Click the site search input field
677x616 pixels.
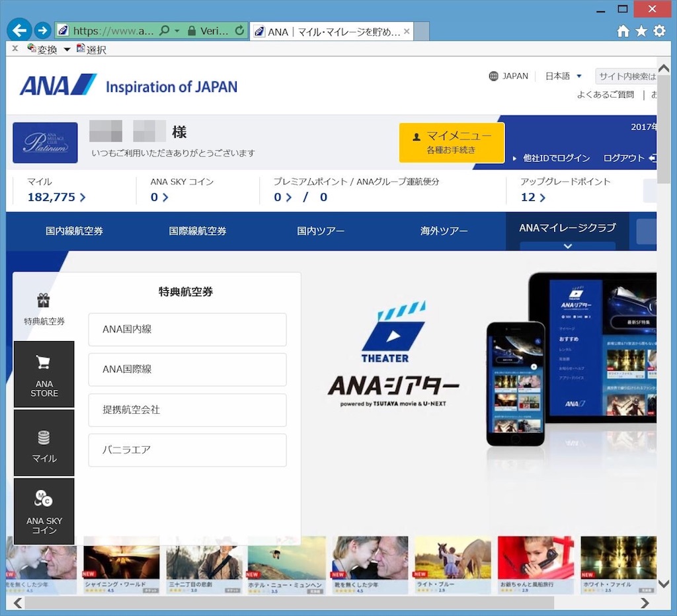coord(626,77)
